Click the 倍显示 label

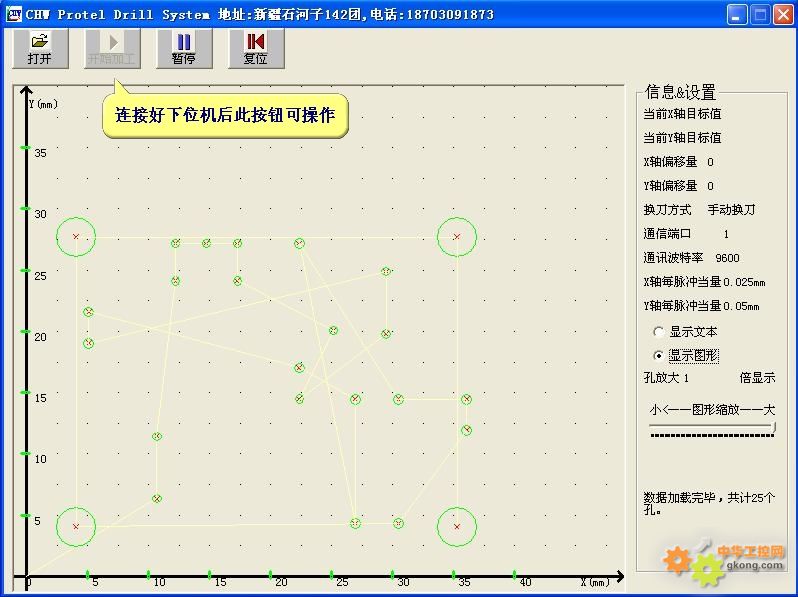tap(757, 378)
